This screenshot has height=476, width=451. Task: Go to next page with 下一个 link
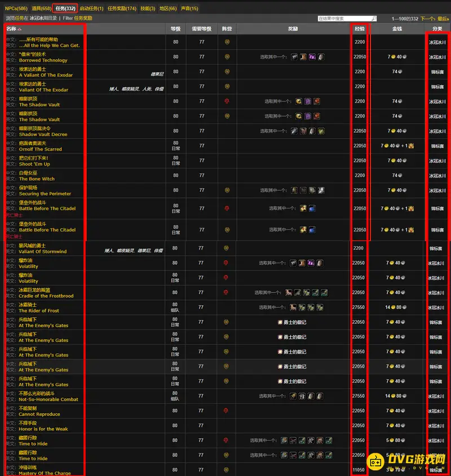click(x=428, y=19)
